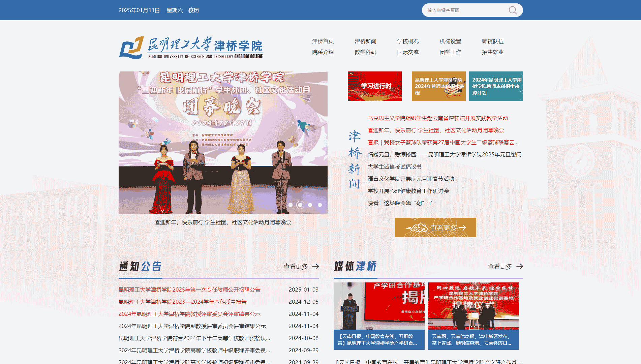The width and height of the screenshot is (641, 364).
Task: Click 通知公告 section 查看更多 link
Action: tap(296, 267)
